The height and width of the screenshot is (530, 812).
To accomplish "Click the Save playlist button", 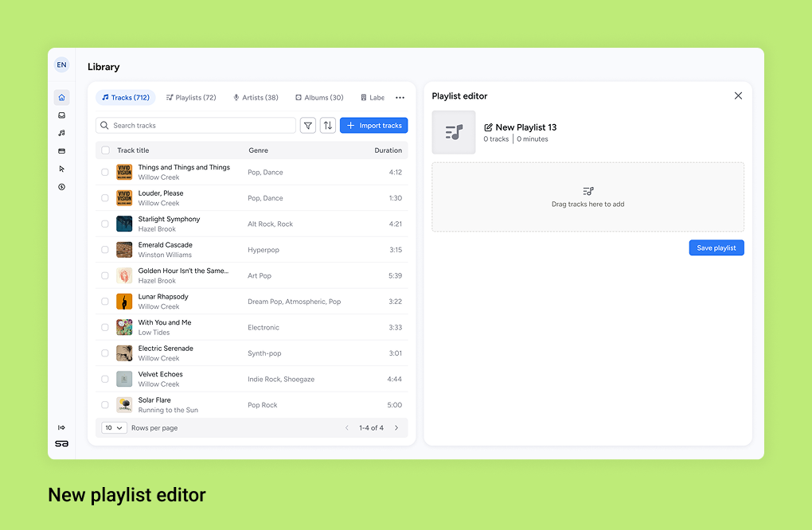I will (716, 248).
